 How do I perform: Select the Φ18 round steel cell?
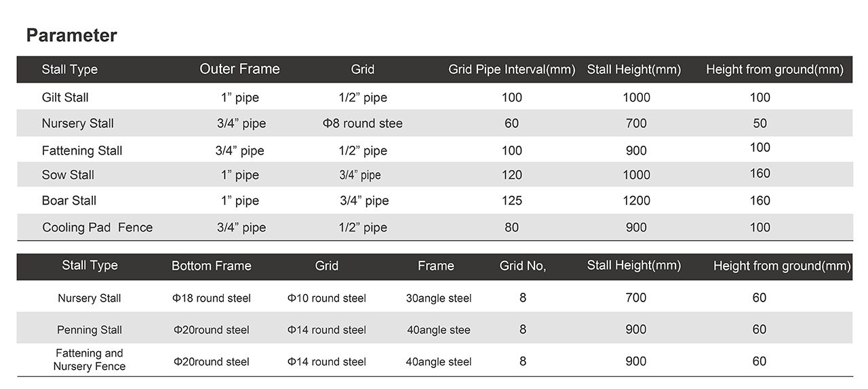coord(212,298)
